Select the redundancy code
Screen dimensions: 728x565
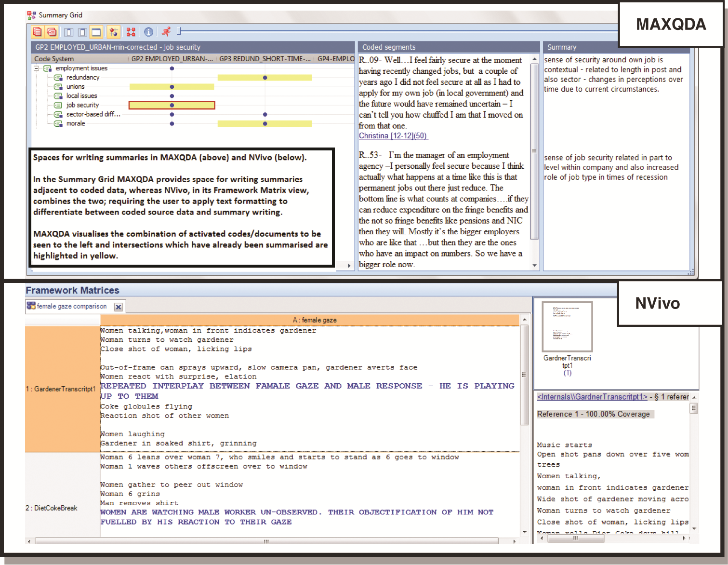[x=82, y=78]
